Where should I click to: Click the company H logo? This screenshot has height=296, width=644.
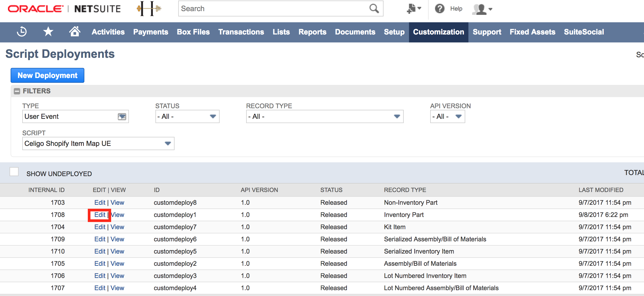(149, 9)
